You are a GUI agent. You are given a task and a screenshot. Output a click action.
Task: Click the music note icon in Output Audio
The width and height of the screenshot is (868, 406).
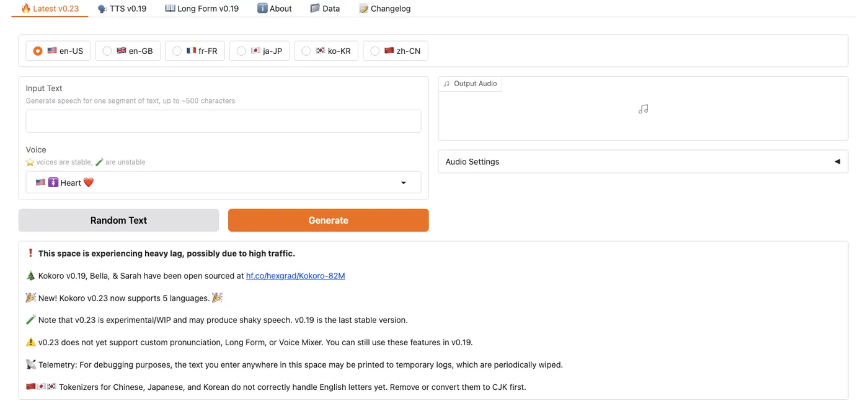click(643, 109)
